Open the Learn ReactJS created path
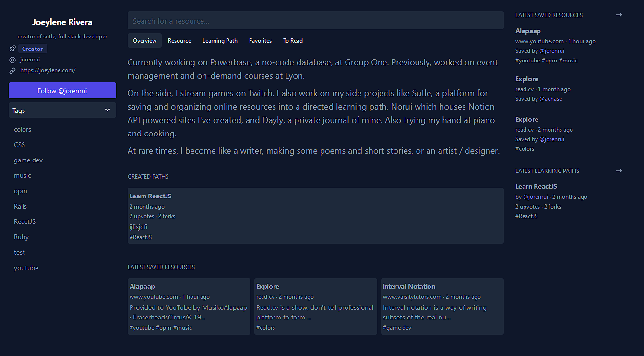644x356 pixels. (x=150, y=196)
